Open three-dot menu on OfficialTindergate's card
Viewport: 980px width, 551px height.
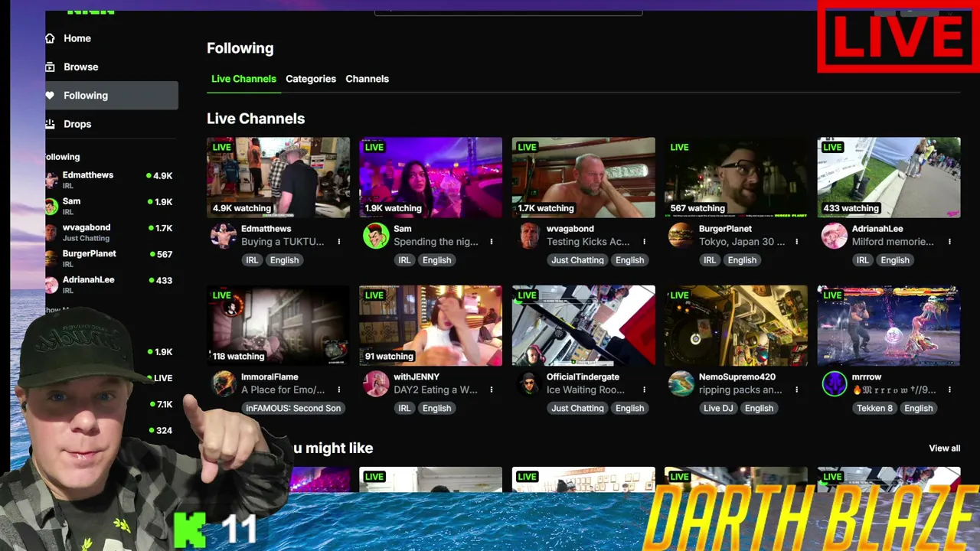pos(644,390)
